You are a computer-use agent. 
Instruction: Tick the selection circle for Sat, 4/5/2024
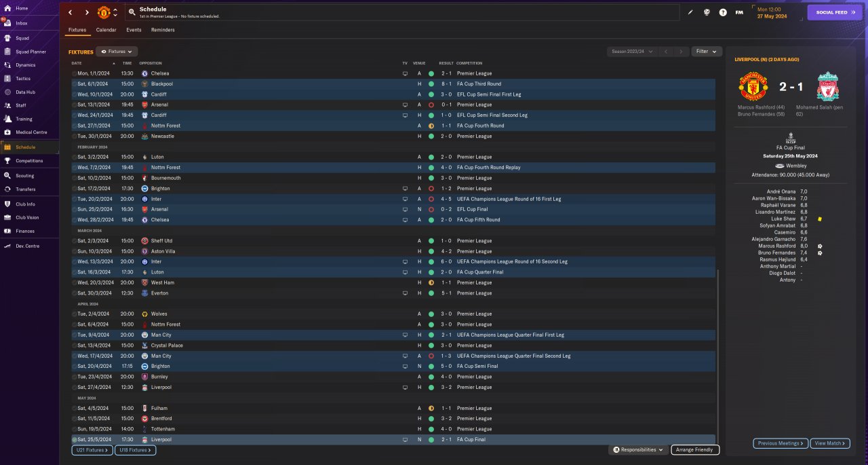(x=75, y=408)
